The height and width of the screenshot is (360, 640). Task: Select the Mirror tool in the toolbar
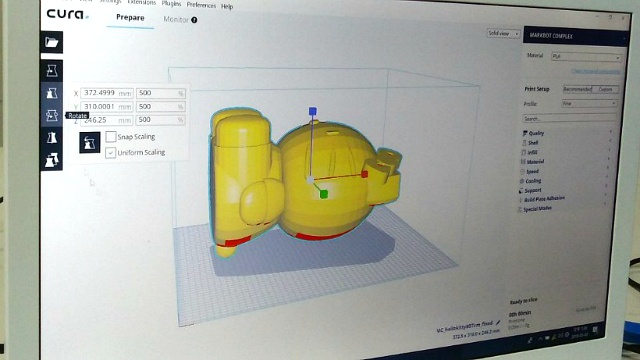pos(52,138)
